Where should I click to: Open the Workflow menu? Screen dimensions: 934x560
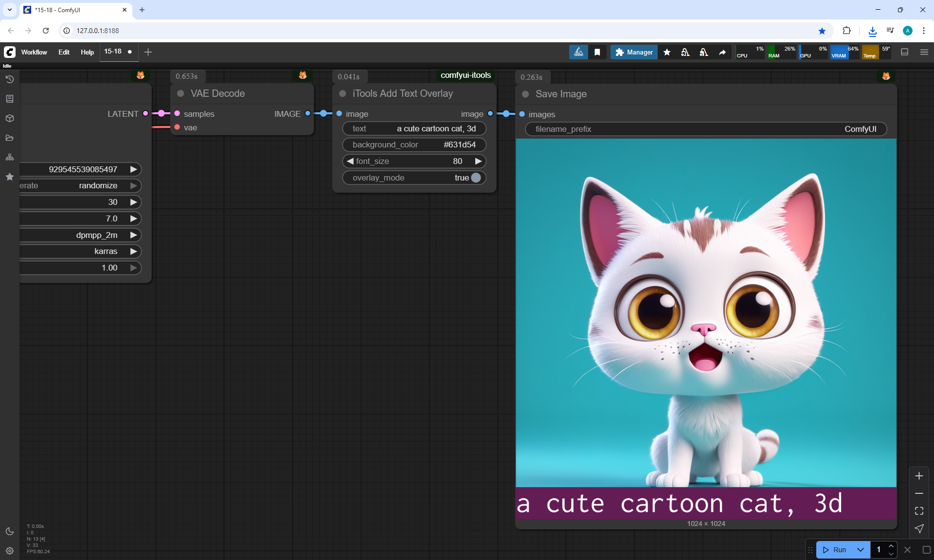coord(34,52)
